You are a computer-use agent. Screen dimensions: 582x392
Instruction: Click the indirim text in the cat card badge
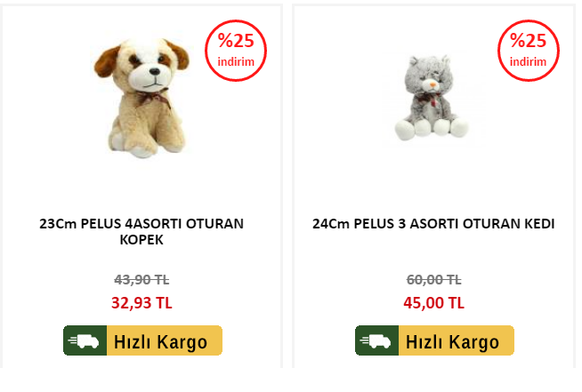click(x=529, y=61)
